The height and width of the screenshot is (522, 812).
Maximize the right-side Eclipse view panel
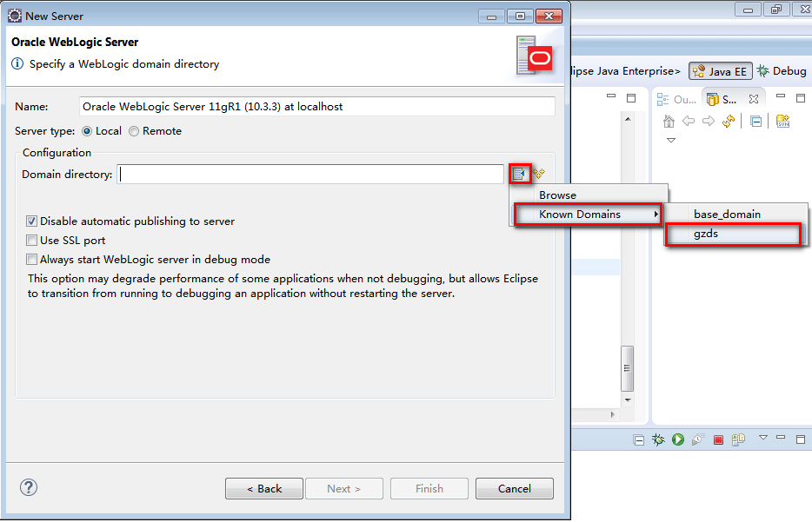pyautogui.click(x=801, y=98)
